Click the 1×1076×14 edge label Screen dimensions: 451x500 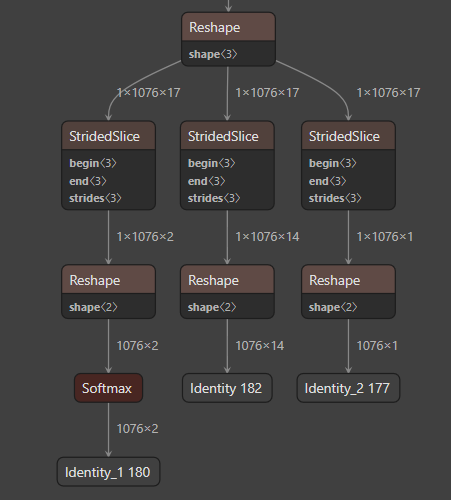[x=267, y=237]
